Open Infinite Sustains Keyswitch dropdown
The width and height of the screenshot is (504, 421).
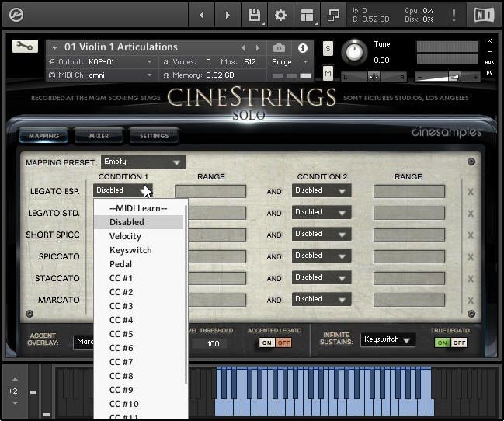[388, 339]
